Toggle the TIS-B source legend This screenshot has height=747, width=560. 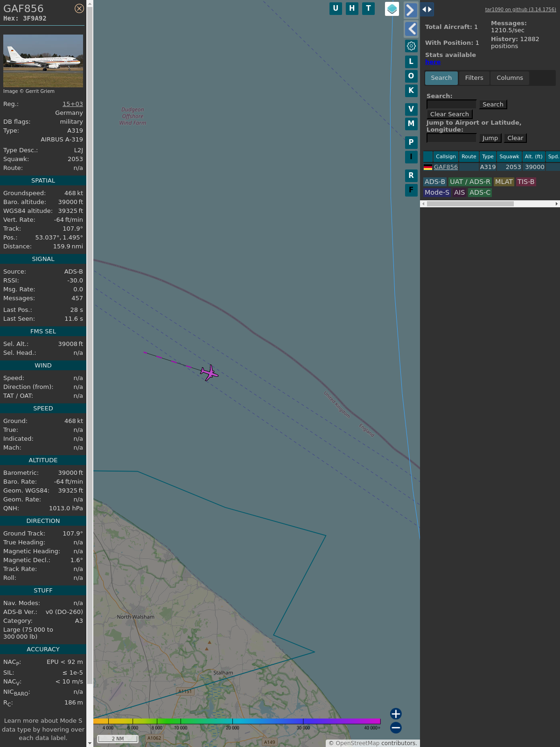[526, 182]
